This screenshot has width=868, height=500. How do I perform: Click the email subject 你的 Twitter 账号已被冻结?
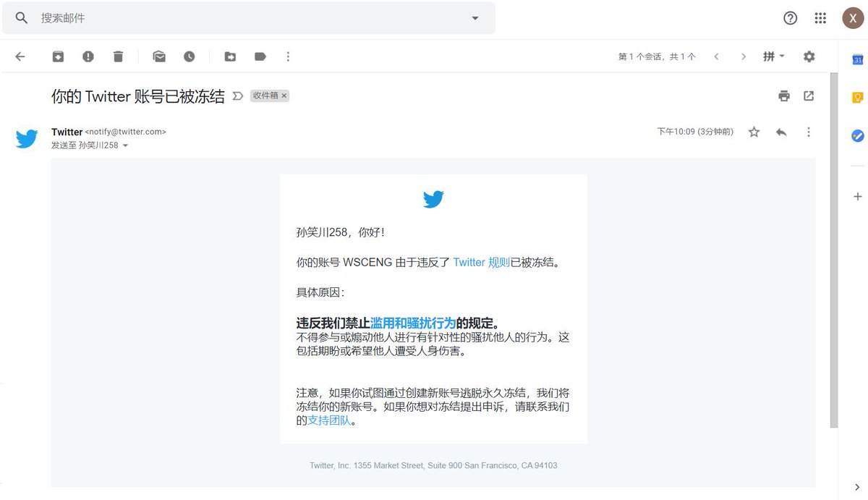point(138,96)
